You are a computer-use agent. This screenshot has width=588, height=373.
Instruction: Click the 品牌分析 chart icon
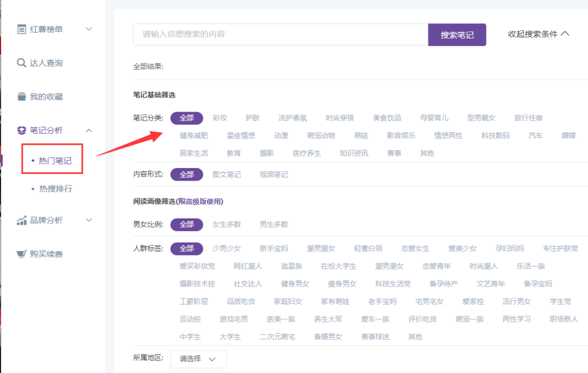[22, 220]
